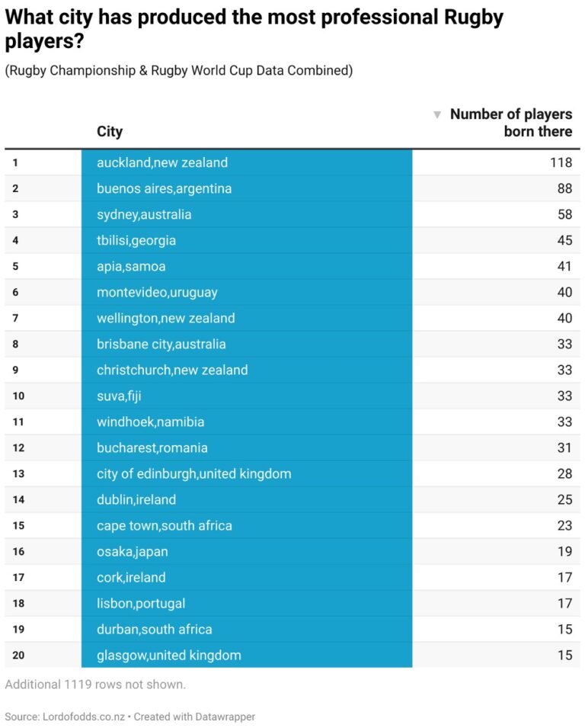Click the buenos aires,argentina cell
The height and width of the screenshot is (728, 585).
[164, 188]
